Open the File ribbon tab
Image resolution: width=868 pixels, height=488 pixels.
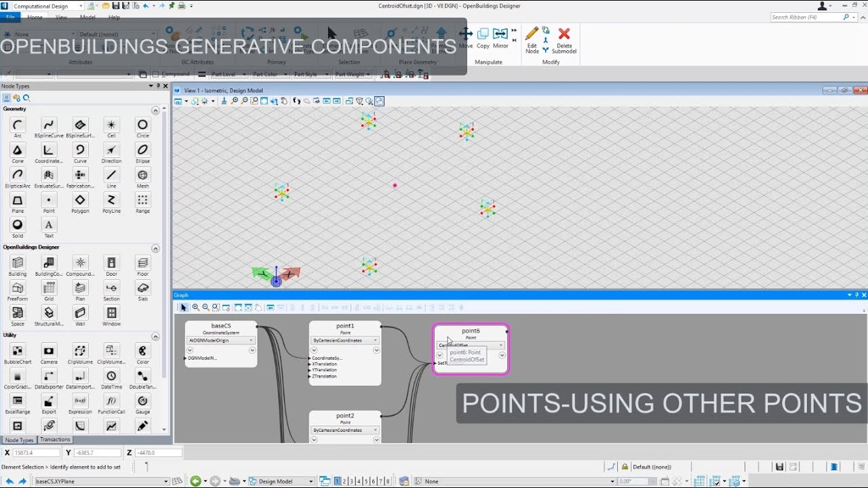tap(9, 17)
